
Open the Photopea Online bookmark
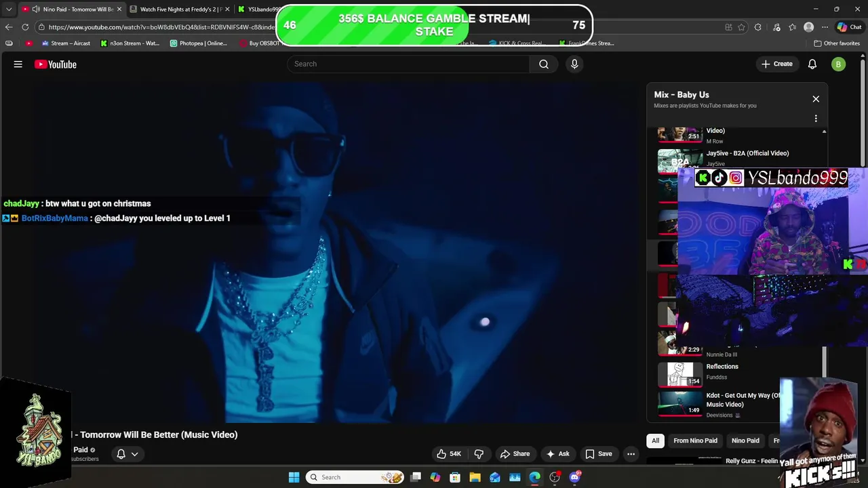[199, 43]
